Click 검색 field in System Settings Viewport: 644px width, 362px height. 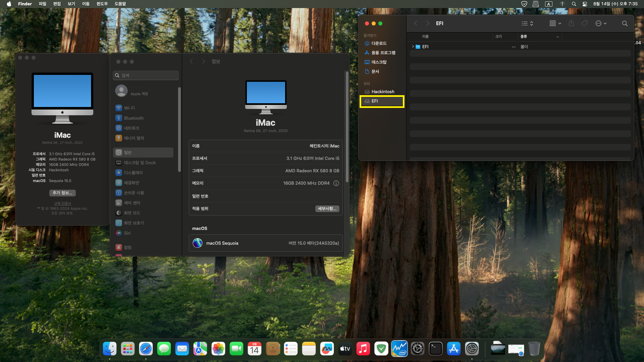pyautogui.click(x=146, y=75)
